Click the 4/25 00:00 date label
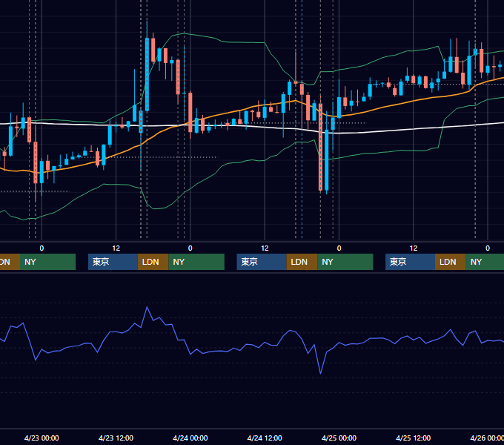Image resolution: width=504 pixels, height=445 pixels. [339, 438]
